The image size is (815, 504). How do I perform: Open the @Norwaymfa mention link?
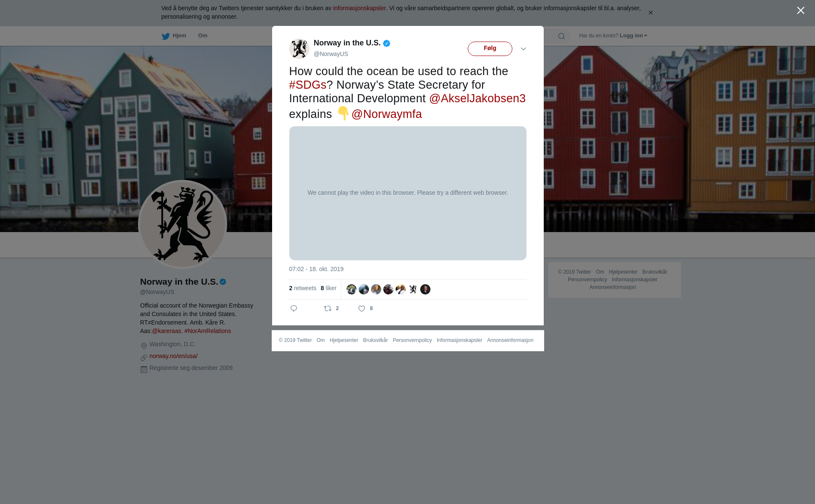387,114
